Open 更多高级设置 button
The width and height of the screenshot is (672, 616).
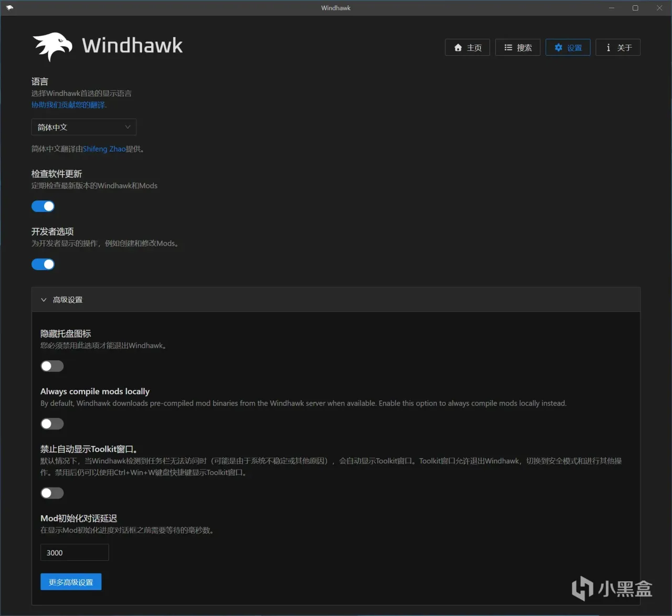coord(71,582)
